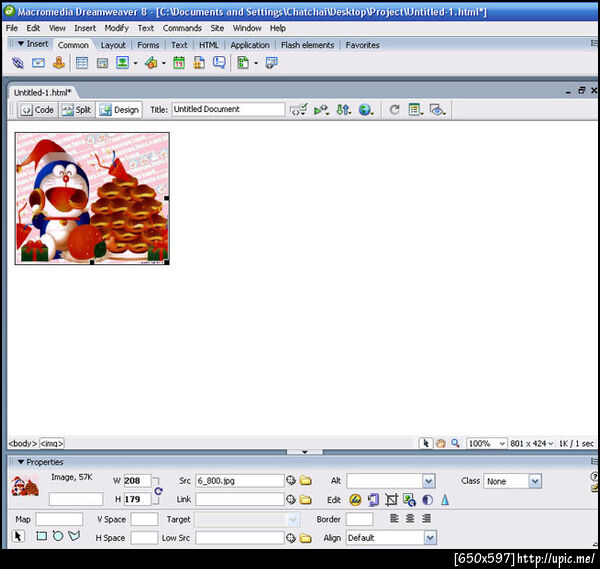Open the Tag Chooser icon
Viewport: 600px width, 569px height.
[x=271, y=62]
